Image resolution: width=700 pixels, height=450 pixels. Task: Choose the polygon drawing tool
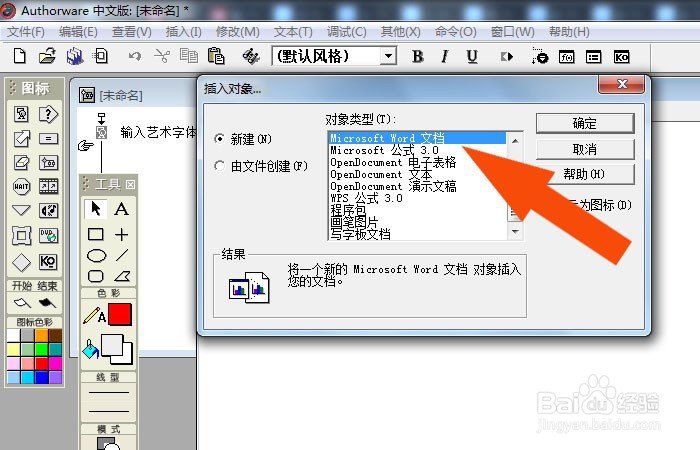click(x=122, y=277)
